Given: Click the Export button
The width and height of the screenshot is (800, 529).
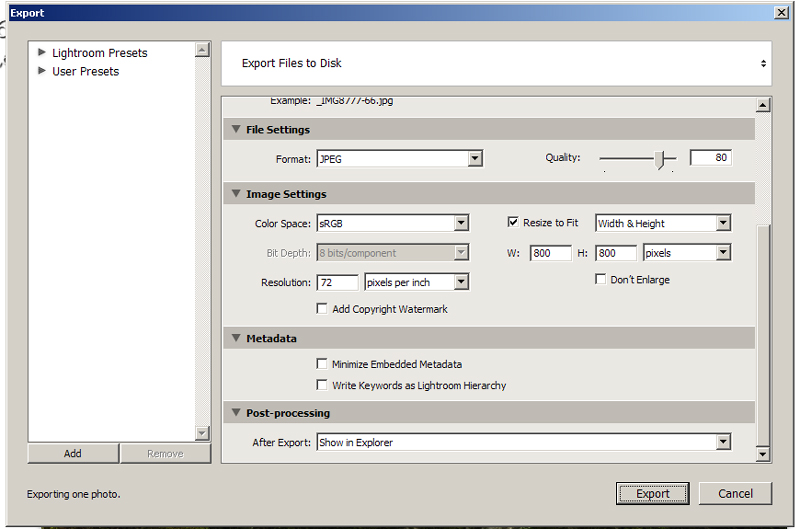Looking at the screenshot, I should tap(653, 493).
